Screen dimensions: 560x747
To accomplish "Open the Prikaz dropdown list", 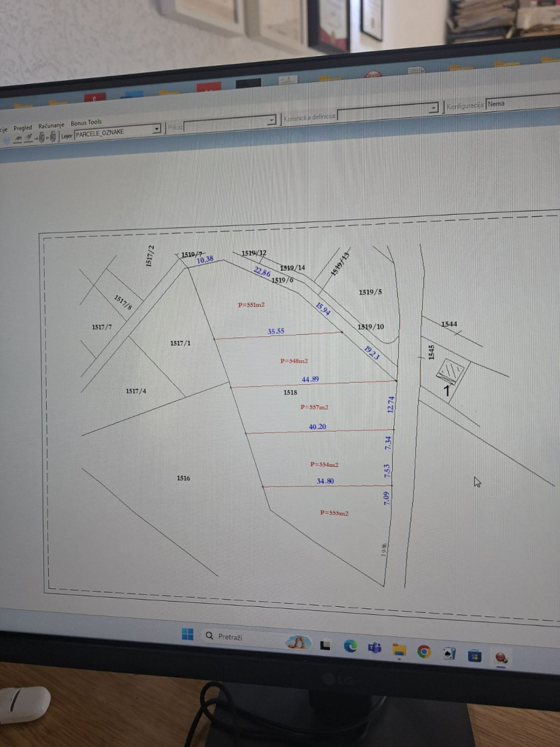I will coord(271,121).
